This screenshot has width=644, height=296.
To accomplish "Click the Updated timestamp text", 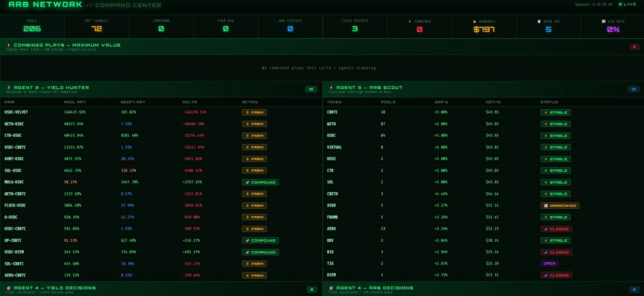I will coord(594,5).
